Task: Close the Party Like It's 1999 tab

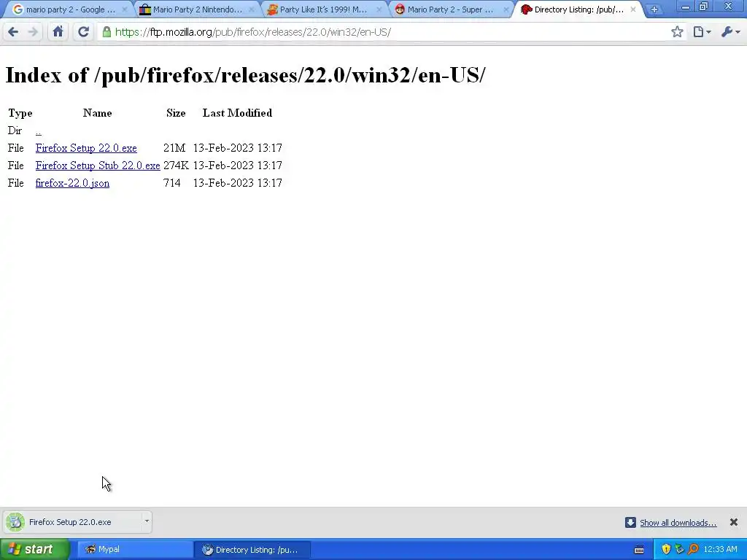Action: tap(379, 9)
